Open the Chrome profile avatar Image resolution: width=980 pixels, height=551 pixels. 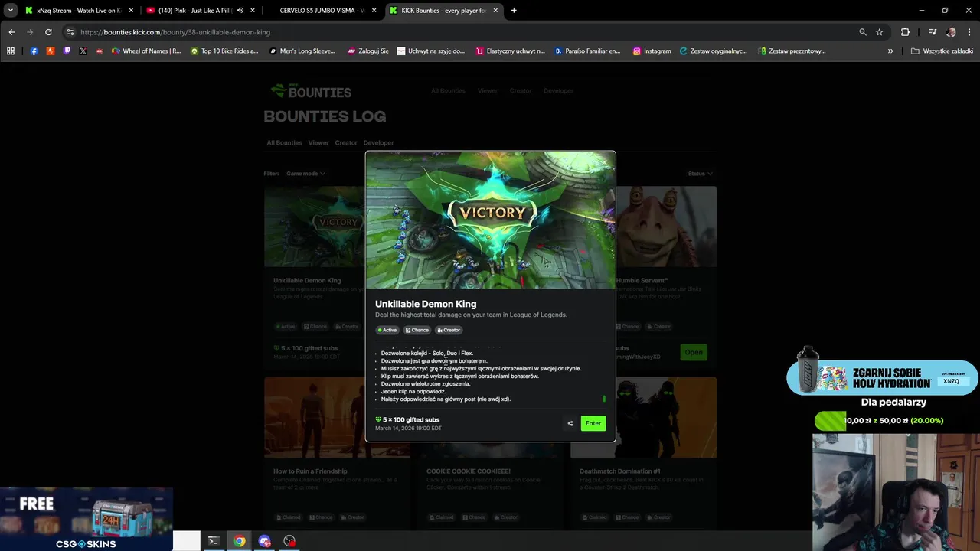(951, 32)
